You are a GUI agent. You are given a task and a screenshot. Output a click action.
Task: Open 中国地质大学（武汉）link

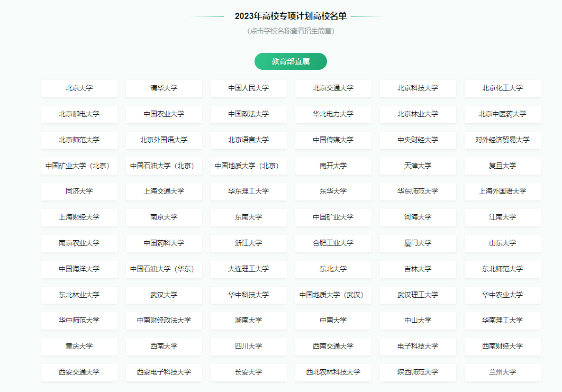click(x=333, y=295)
